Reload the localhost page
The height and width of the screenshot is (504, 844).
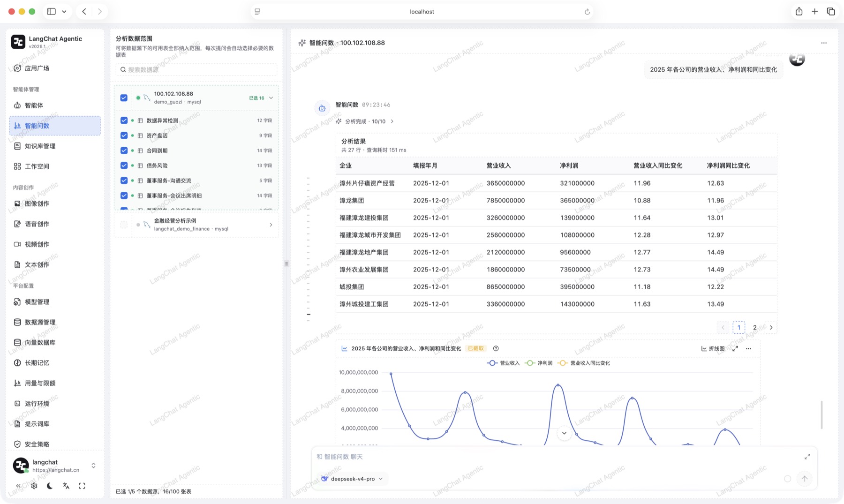coord(587,12)
